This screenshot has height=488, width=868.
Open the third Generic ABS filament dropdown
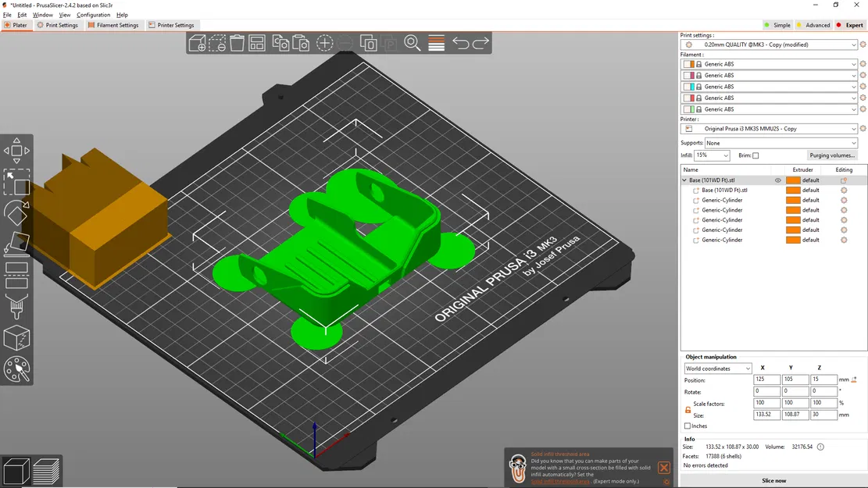770,87
